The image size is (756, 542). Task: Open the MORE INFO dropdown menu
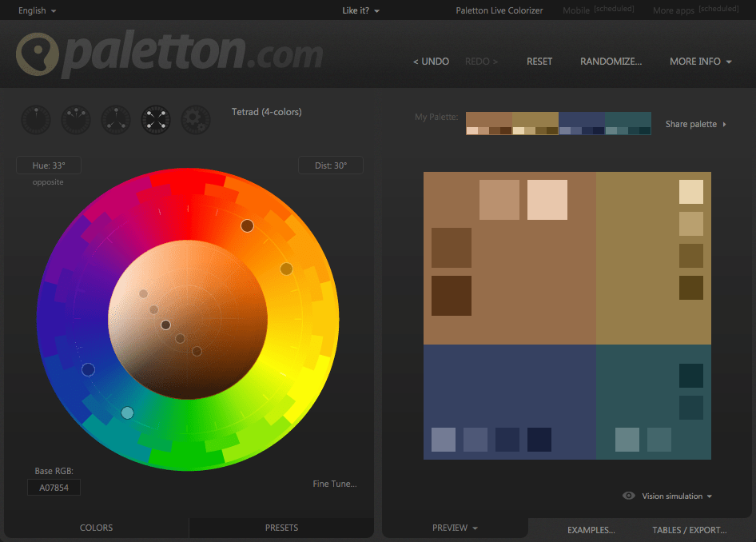tap(701, 62)
